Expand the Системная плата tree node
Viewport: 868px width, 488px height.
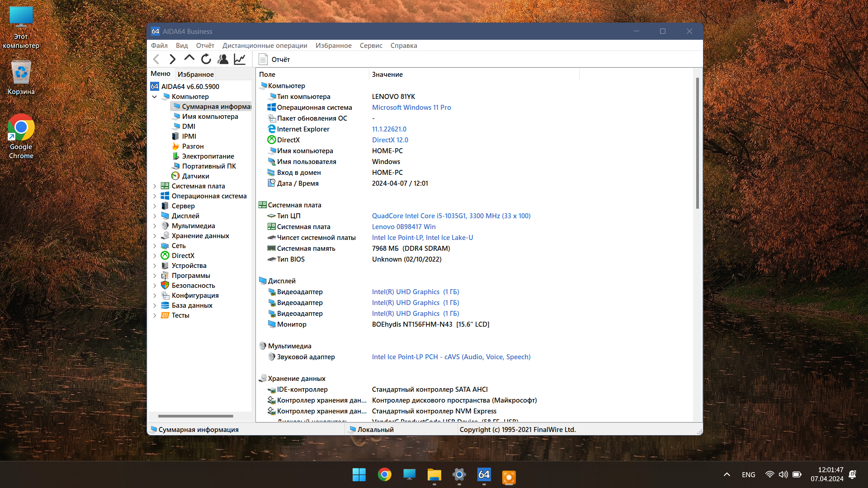click(155, 186)
